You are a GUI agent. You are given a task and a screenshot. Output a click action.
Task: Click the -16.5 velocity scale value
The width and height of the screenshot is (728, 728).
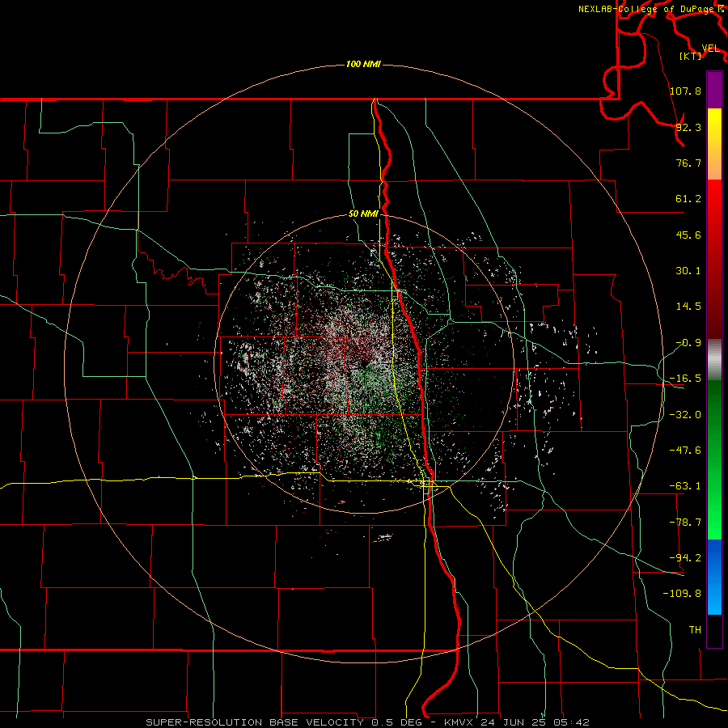[x=685, y=379]
